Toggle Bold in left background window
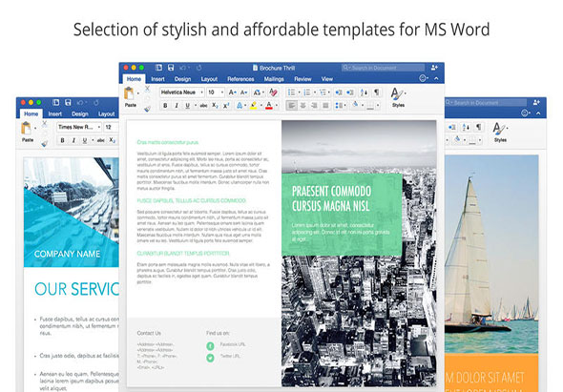 point(62,140)
